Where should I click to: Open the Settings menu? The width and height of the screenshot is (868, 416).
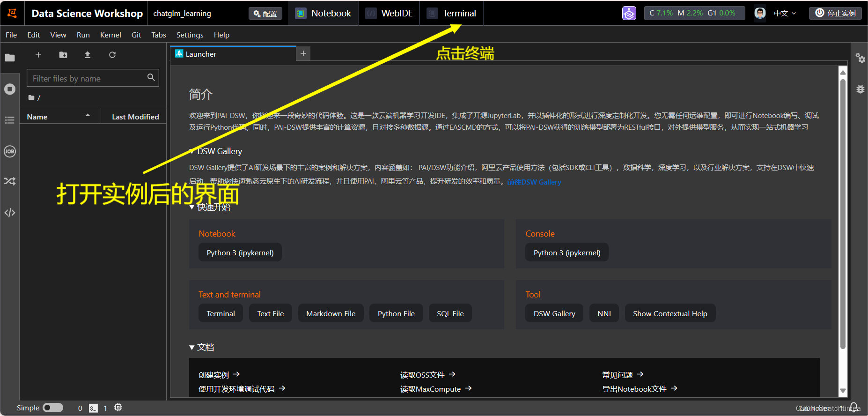[x=190, y=35]
